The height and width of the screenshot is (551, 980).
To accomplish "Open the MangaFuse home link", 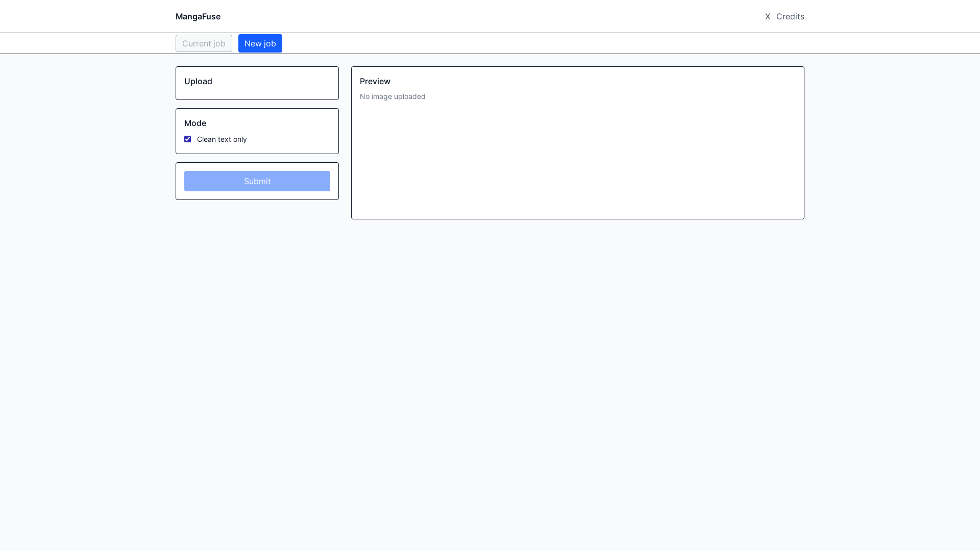I will coord(198,16).
